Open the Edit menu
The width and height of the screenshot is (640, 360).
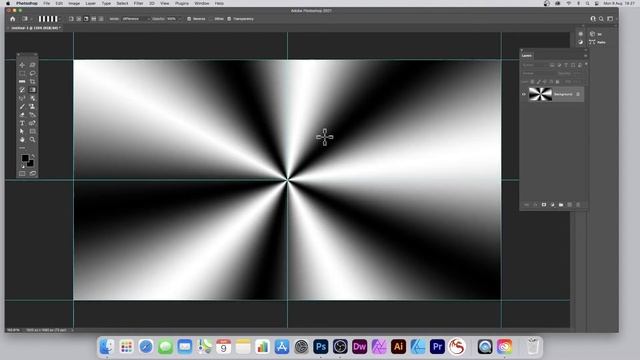59,3
